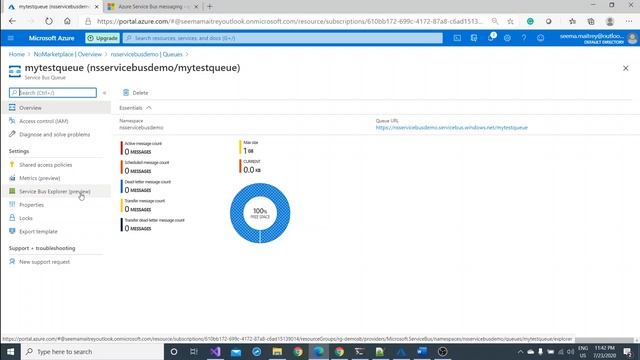The width and height of the screenshot is (640, 360).
Task: Close the mytestqueue blade
Action: 626,68
